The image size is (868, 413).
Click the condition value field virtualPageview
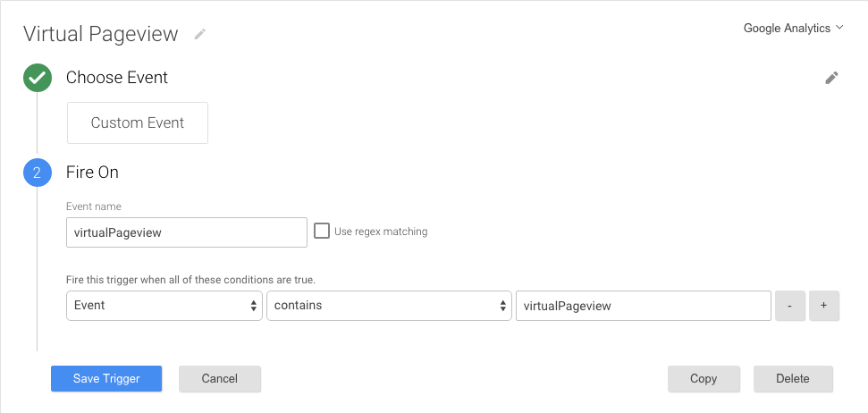tap(644, 306)
